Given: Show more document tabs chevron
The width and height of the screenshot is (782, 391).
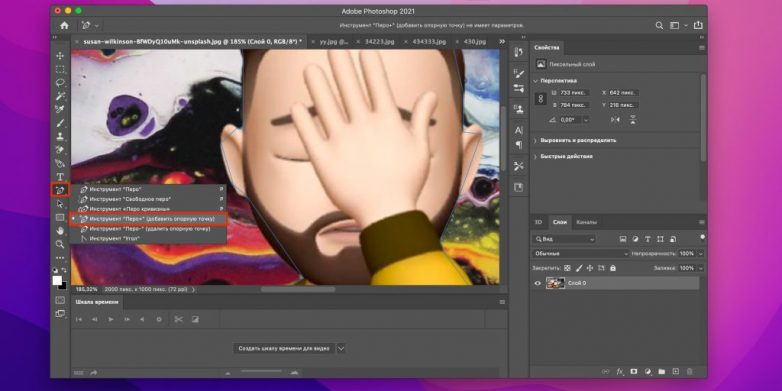Looking at the screenshot, I should (x=502, y=41).
